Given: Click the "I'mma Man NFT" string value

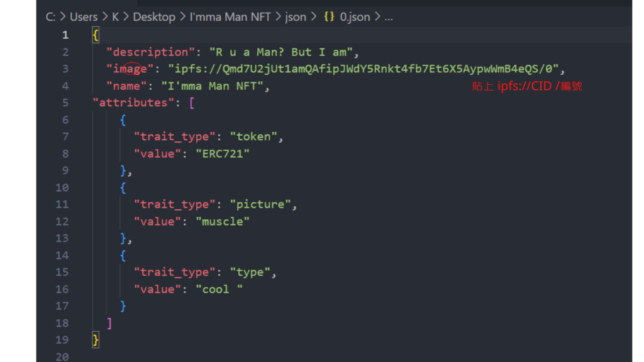Looking at the screenshot, I should (213, 85).
